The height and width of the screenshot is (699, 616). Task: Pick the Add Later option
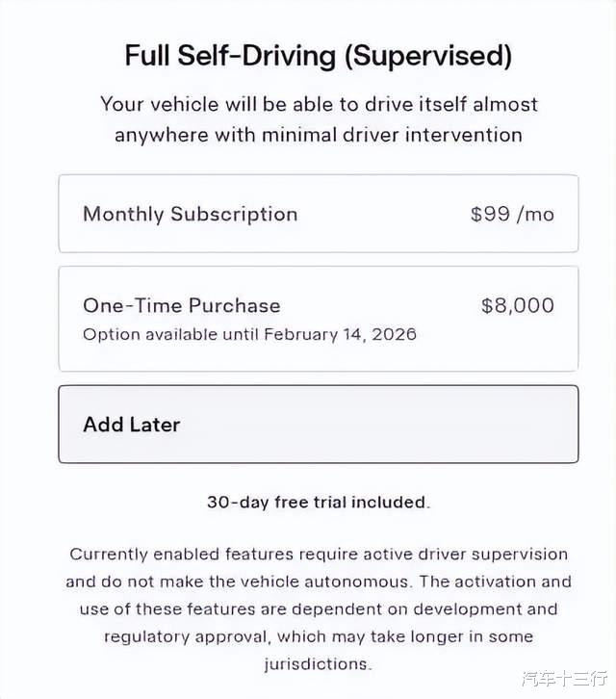(x=318, y=425)
